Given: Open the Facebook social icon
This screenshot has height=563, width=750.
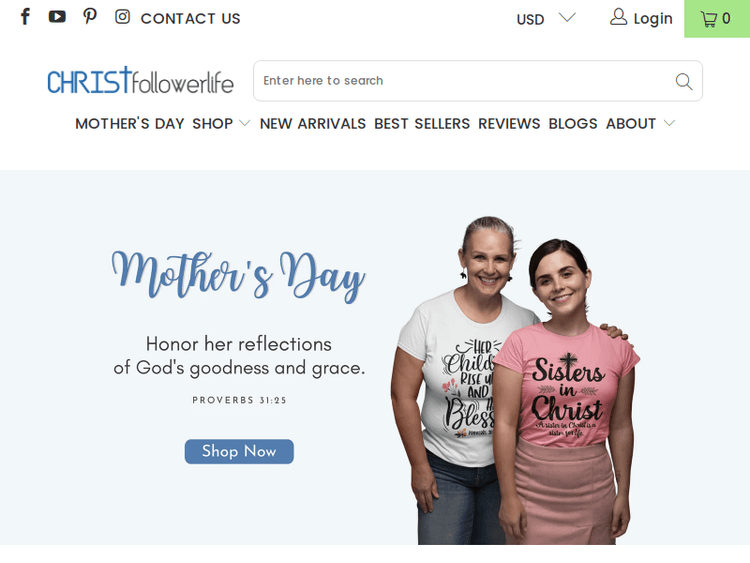Looking at the screenshot, I should click(x=25, y=17).
